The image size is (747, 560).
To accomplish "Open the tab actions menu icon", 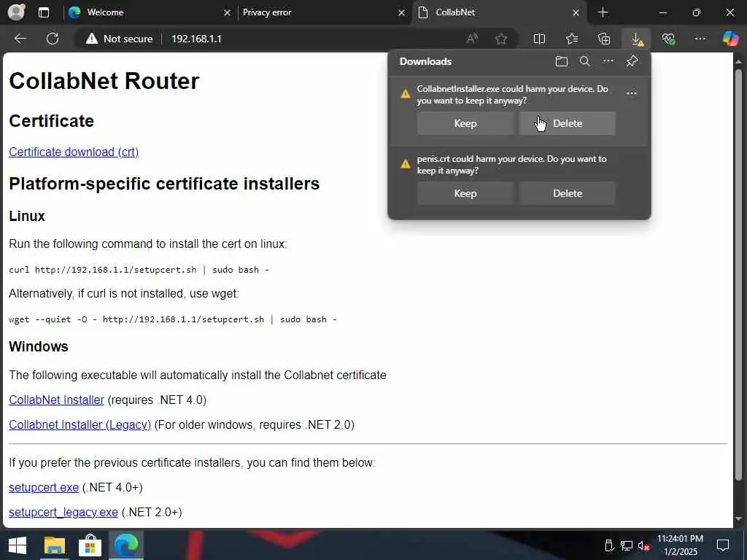I will pos(44,12).
